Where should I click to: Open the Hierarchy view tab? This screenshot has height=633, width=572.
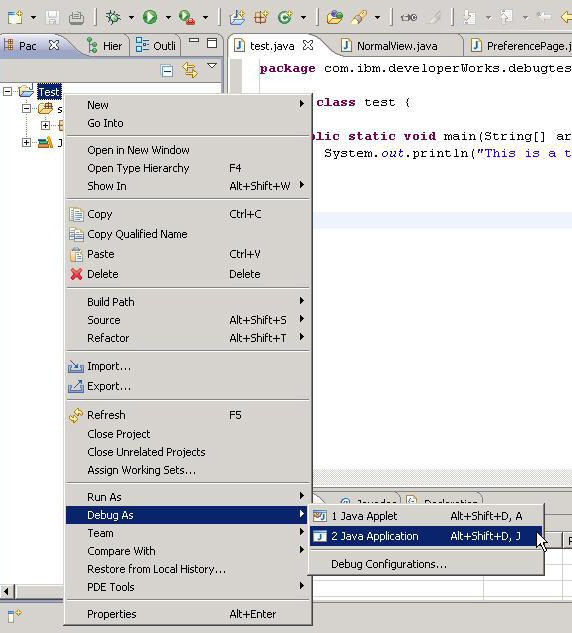point(105,46)
